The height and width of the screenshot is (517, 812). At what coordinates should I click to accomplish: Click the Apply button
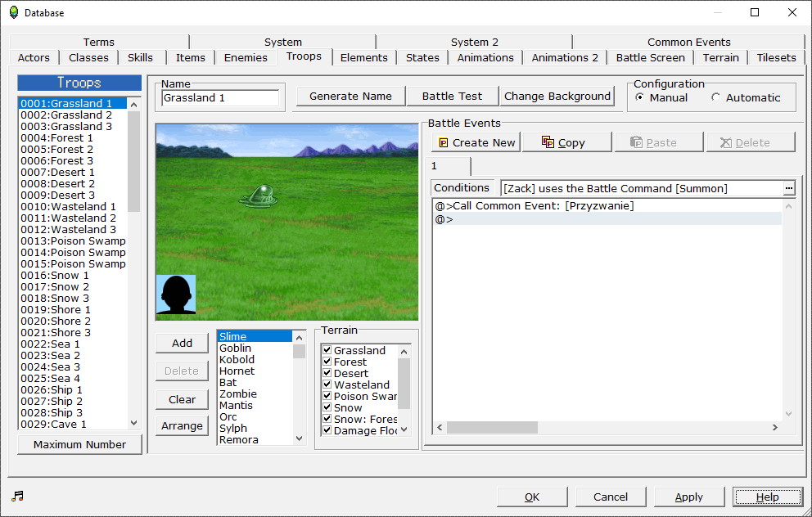point(689,497)
